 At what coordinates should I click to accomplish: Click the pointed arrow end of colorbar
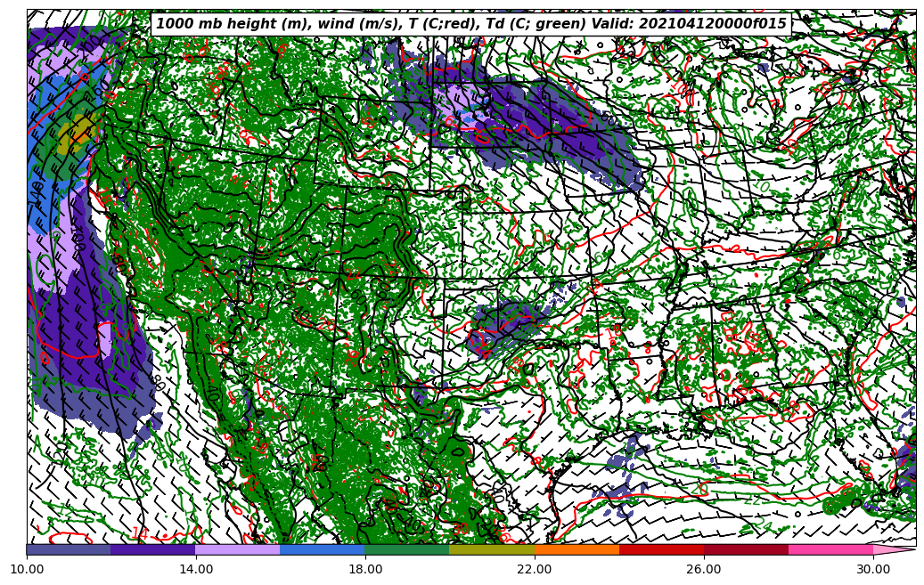(894, 550)
